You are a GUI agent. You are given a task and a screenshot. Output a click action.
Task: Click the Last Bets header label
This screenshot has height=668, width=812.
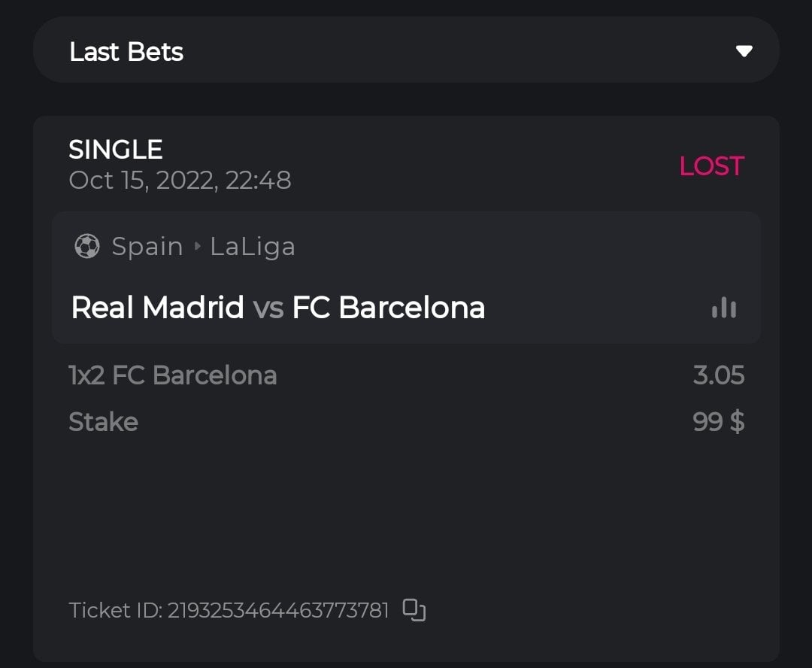click(x=126, y=52)
